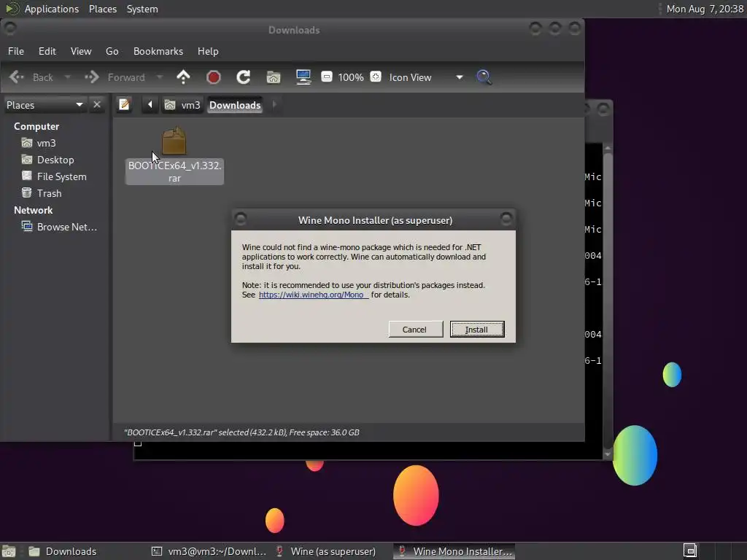Open the Places side pane dropdown
The width and height of the screenshot is (747, 560).
(x=44, y=105)
